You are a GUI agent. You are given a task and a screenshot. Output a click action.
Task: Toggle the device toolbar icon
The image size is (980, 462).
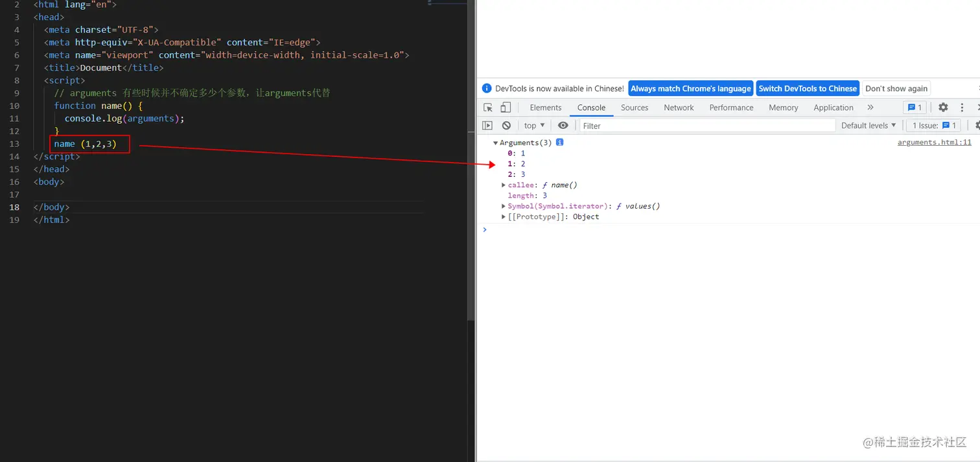(506, 108)
